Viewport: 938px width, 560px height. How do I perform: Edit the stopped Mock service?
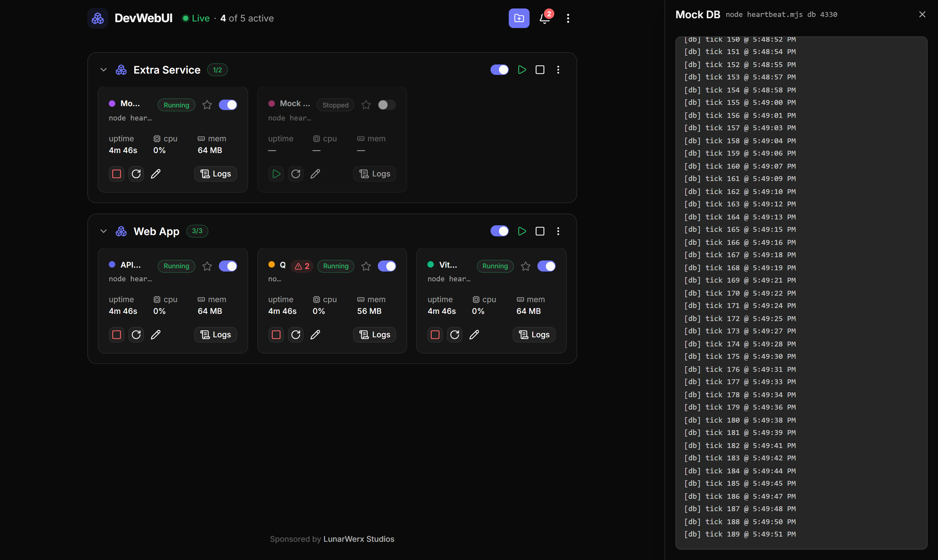[315, 174]
